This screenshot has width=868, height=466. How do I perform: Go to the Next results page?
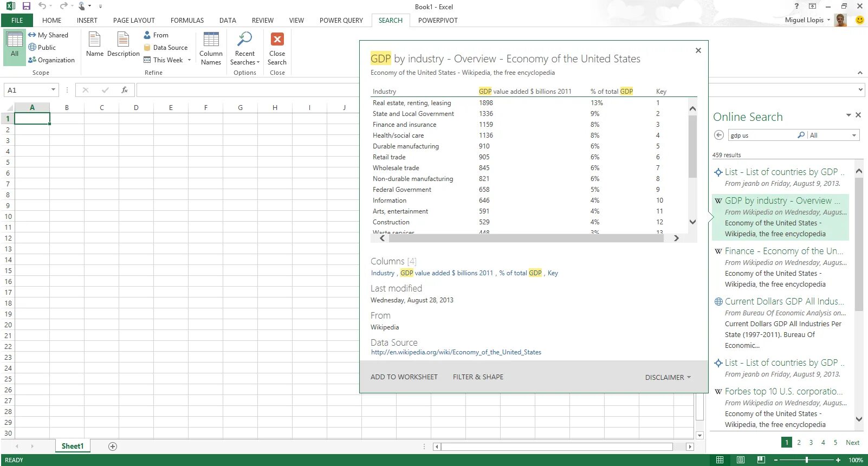(x=852, y=443)
